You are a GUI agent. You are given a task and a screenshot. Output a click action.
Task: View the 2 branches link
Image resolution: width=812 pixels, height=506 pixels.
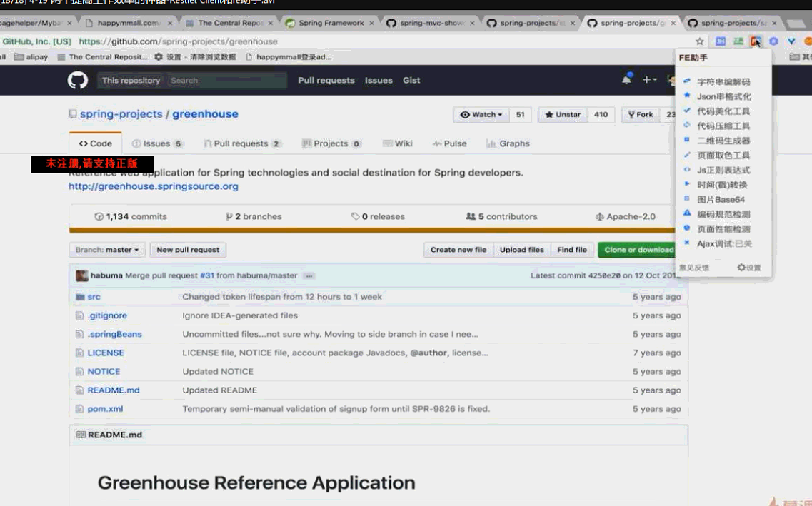[254, 216]
